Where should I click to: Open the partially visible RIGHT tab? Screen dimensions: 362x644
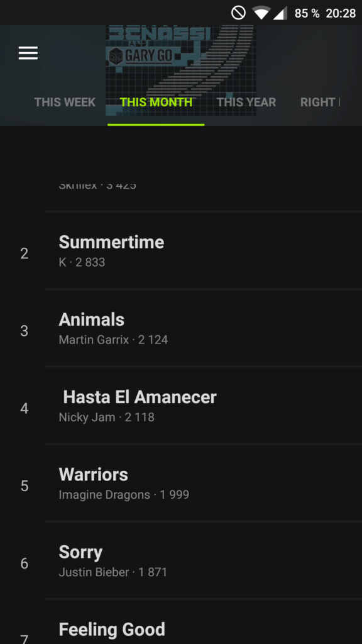(x=320, y=102)
